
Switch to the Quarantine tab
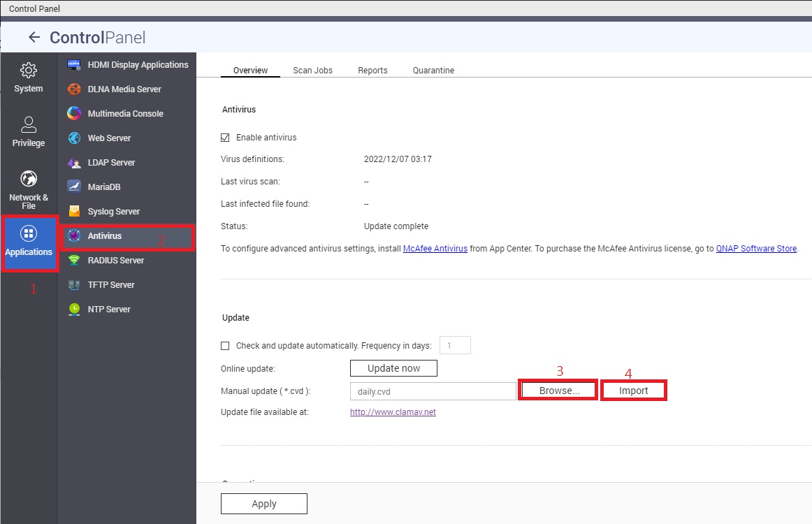tap(433, 71)
